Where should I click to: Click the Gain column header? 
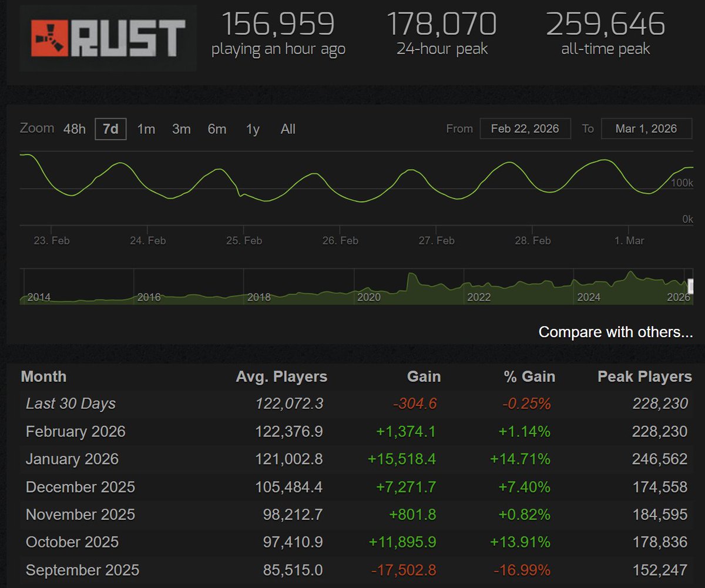(424, 377)
